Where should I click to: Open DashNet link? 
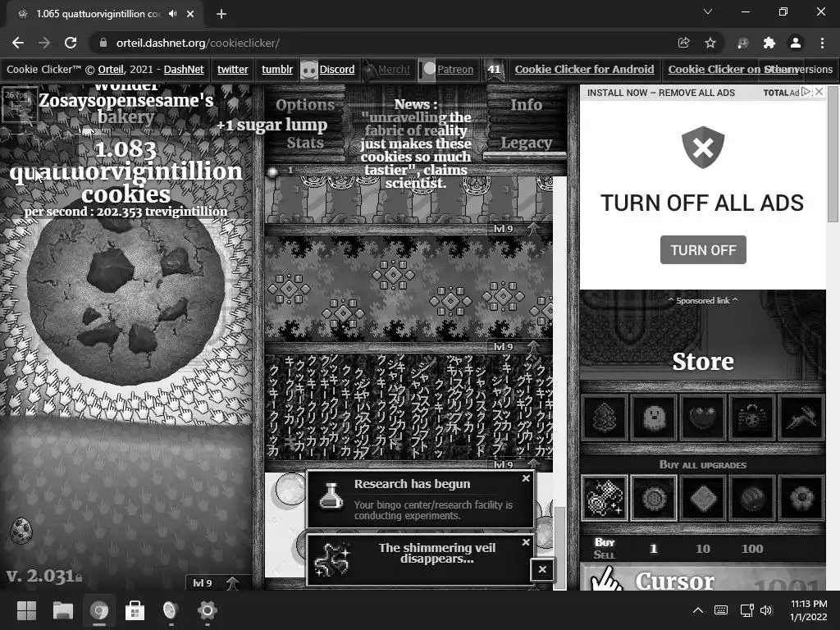(x=184, y=70)
